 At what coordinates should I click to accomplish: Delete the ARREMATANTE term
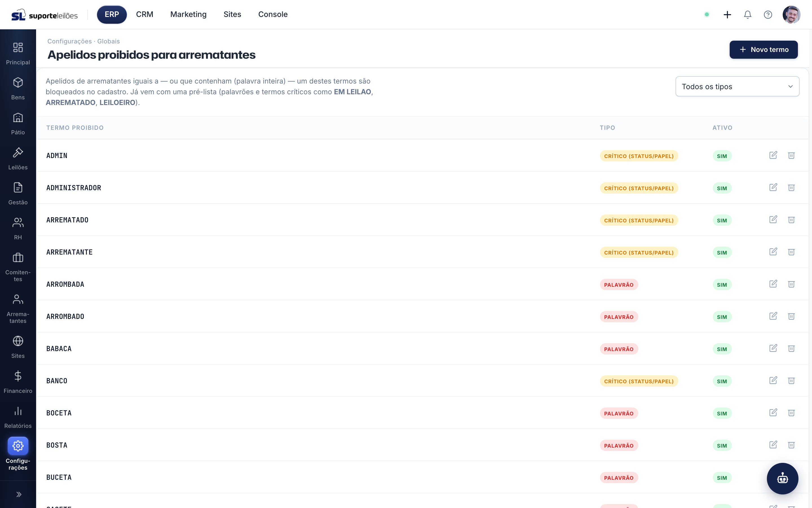(791, 252)
